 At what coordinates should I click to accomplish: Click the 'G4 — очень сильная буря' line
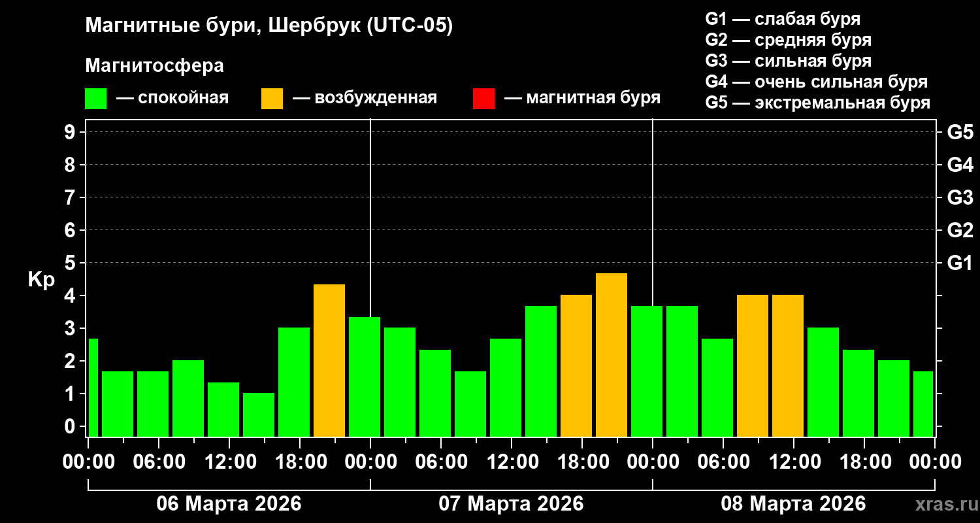pyautogui.click(x=817, y=82)
